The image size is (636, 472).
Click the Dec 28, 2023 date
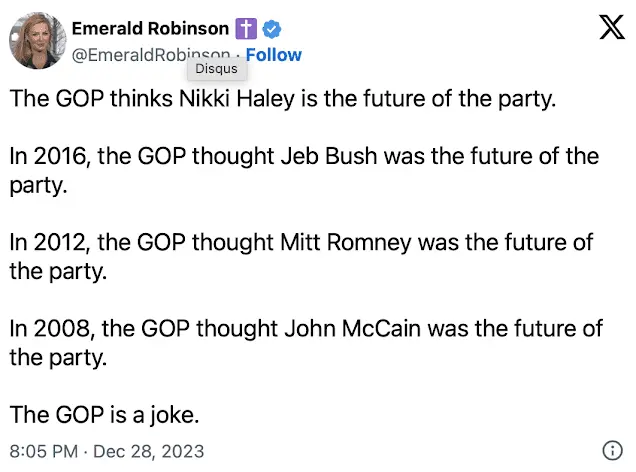point(150,451)
